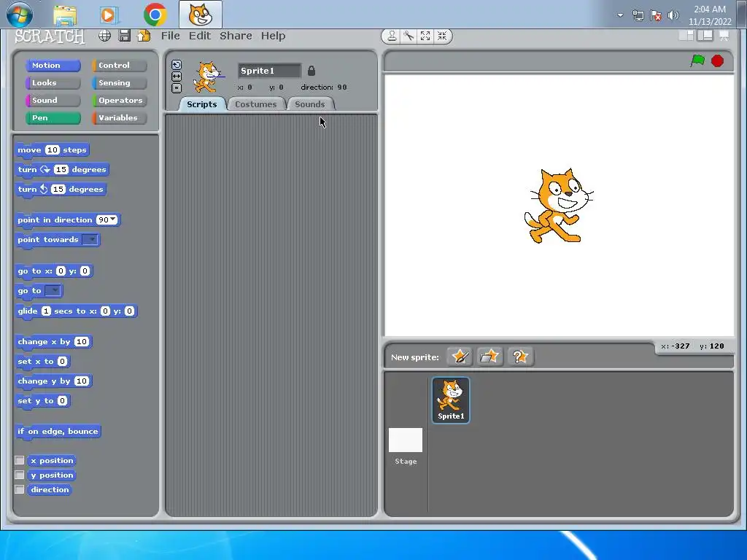Viewport: 747px width, 560px height.
Task: Click the turn clockwise 15 degrees block
Action: point(62,169)
